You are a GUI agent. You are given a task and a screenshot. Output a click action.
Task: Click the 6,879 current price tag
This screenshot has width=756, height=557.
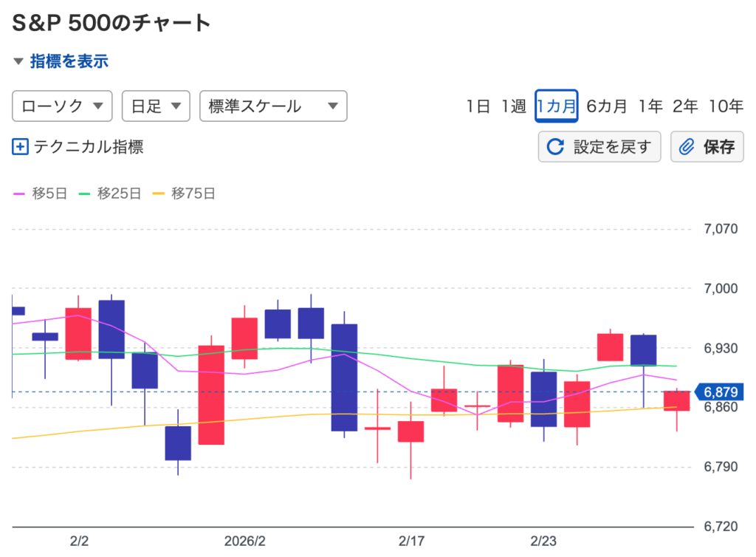tap(721, 392)
